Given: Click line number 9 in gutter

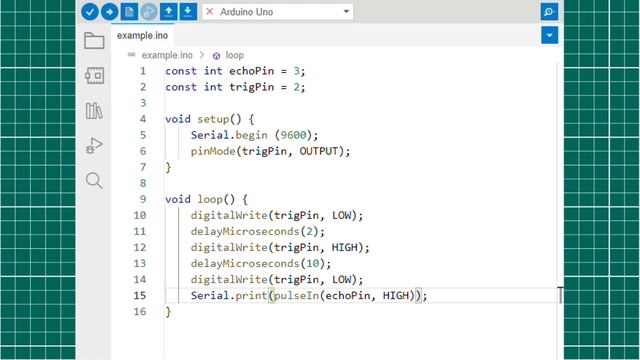Looking at the screenshot, I should [143, 199].
